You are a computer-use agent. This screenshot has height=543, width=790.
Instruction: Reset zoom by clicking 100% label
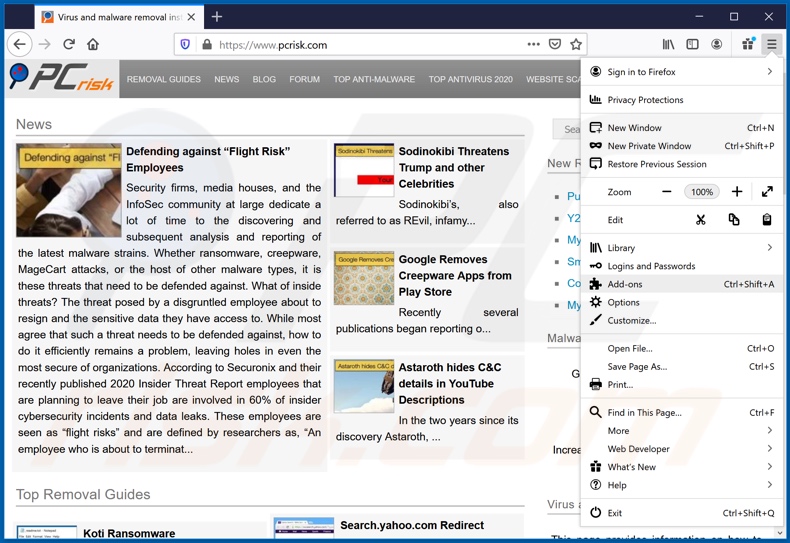tap(702, 192)
